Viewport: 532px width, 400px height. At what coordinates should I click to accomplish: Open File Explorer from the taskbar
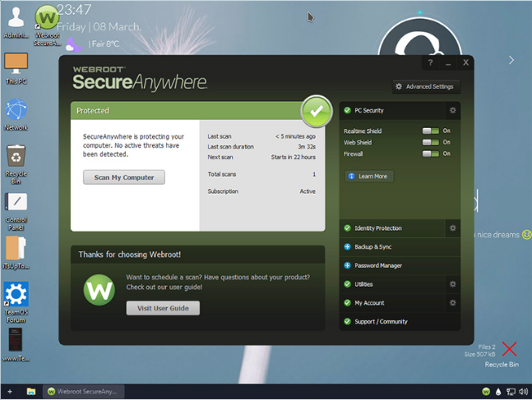point(31,392)
